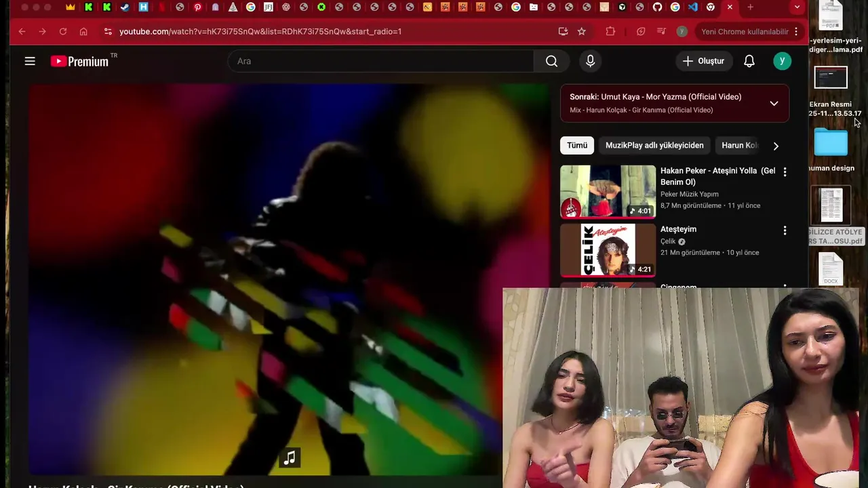Click the youtube.com address bar URL
This screenshot has height=488, width=868.
pyautogui.click(x=260, y=31)
